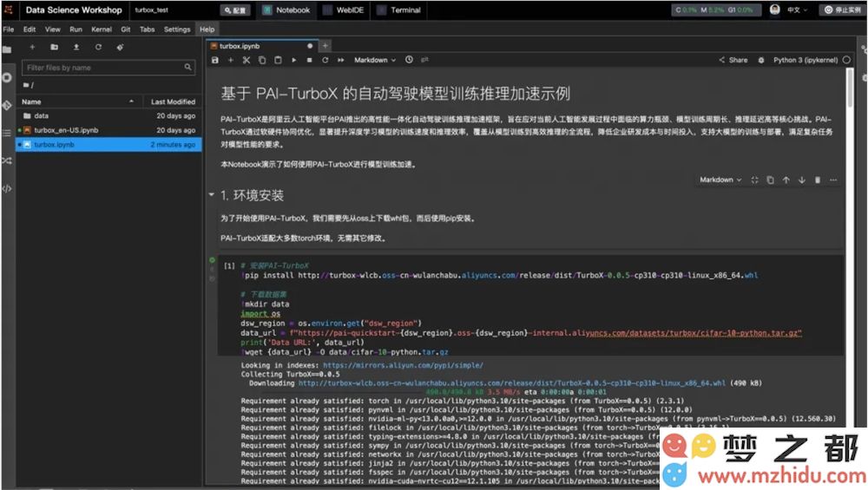
Task: Open the Git menu
Action: coord(126,29)
